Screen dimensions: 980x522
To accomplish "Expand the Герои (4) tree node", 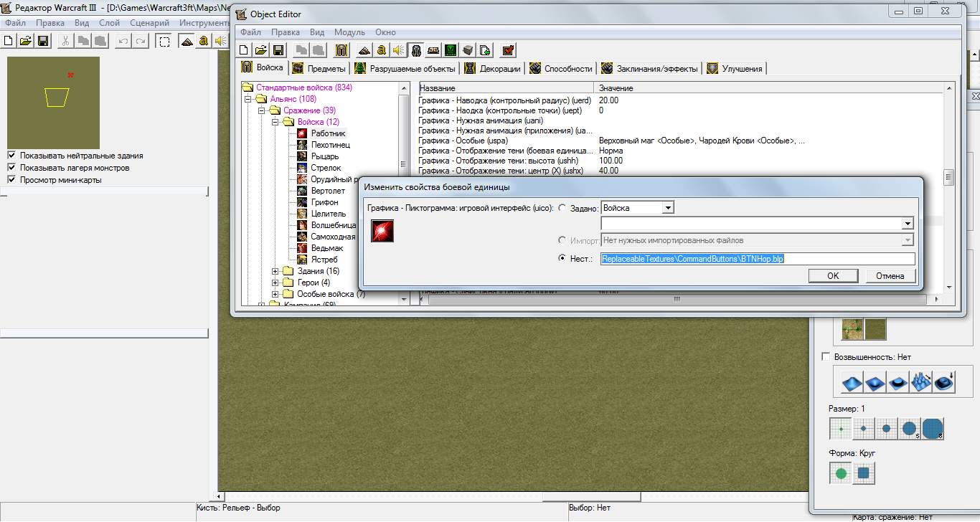I will [275, 283].
